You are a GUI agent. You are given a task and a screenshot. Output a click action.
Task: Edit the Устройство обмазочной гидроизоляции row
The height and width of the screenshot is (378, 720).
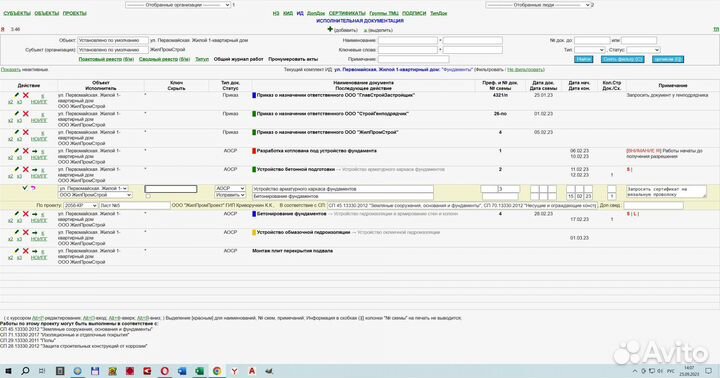click(17, 232)
